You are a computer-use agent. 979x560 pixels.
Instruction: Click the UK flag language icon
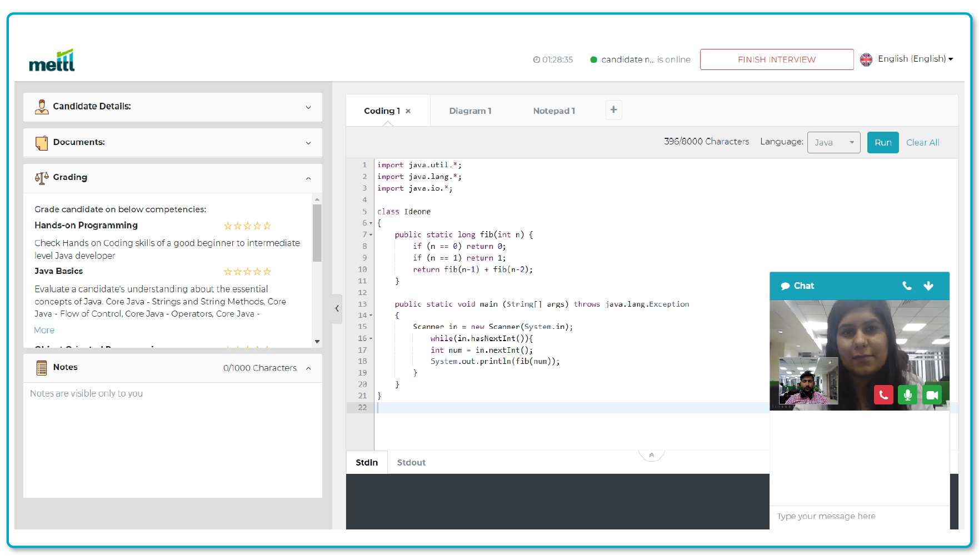[x=866, y=59]
